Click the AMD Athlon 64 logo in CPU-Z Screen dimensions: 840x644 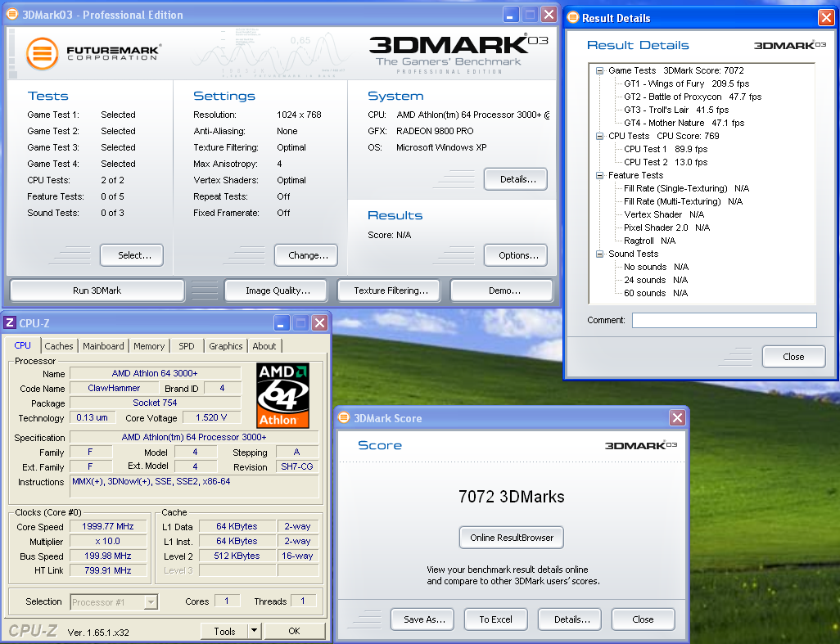coord(282,395)
